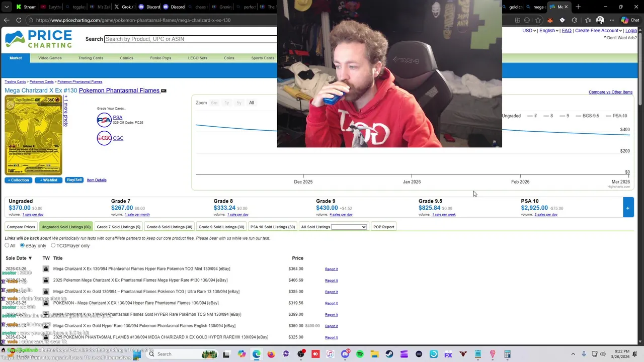This screenshot has width=644, height=362.
Task: Click the Windows Start button
Action: tap(136, 354)
